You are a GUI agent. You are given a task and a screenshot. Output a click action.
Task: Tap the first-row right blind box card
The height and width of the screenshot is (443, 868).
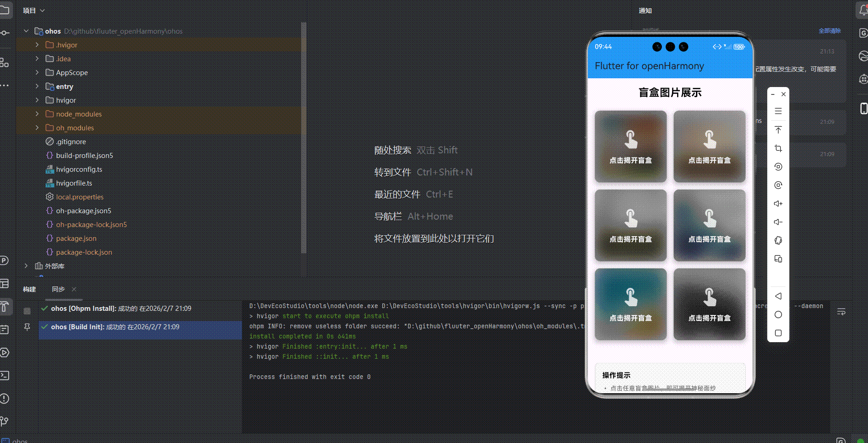709,146
